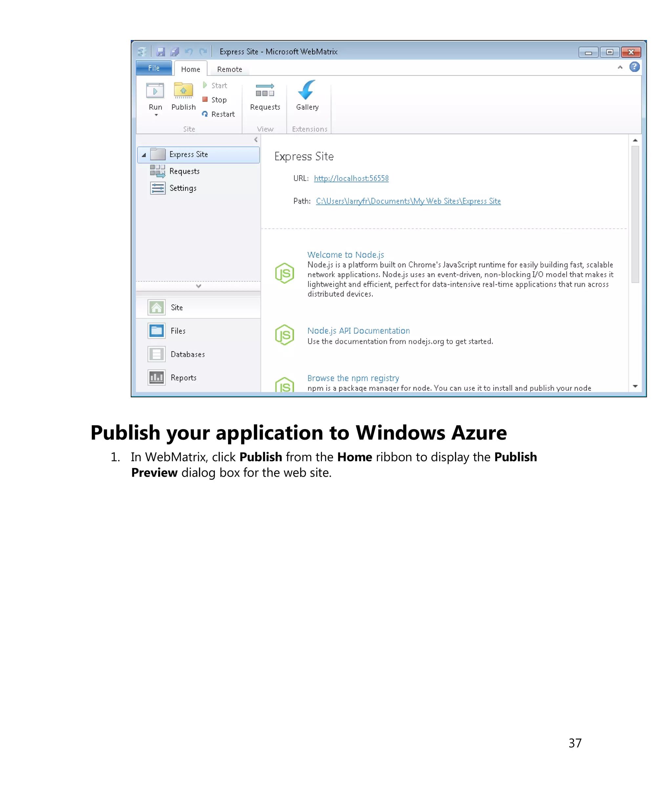This screenshot has height=789, width=672.
Task: Switch to the Remote ribbon tab
Action: (229, 69)
